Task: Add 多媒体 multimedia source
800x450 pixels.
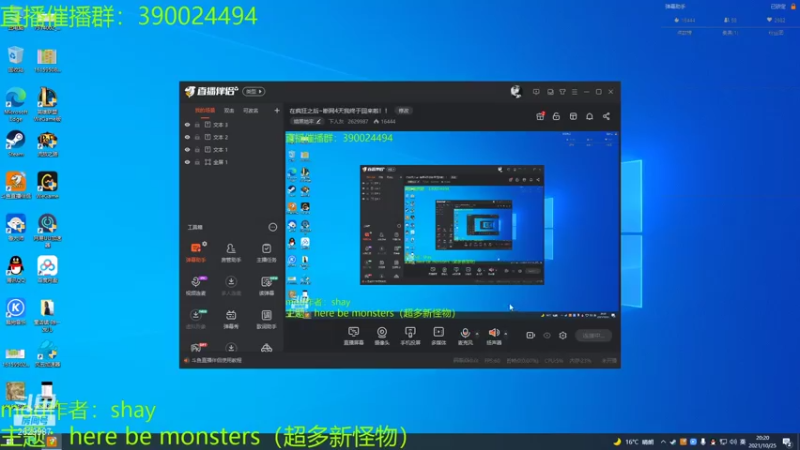Action: pyautogui.click(x=438, y=336)
